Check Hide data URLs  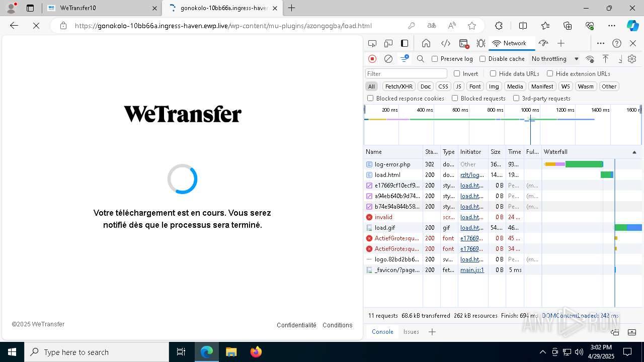coord(493,73)
